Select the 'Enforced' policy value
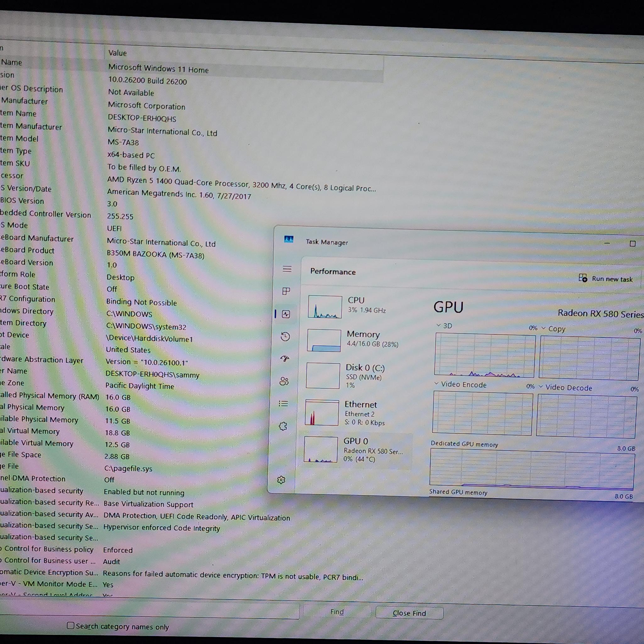 coord(118,550)
